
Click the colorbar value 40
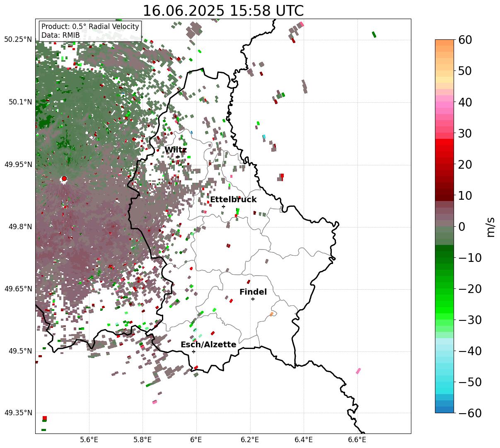[464, 102]
